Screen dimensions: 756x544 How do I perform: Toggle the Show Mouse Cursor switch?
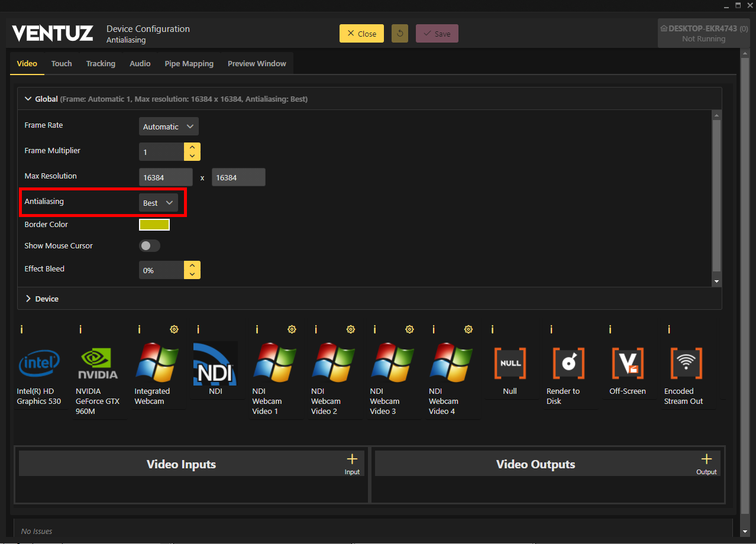pyautogui.click(x=150, y=245)
